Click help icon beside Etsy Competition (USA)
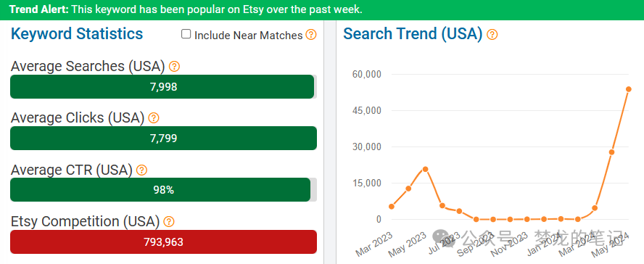 pos(169,222)
